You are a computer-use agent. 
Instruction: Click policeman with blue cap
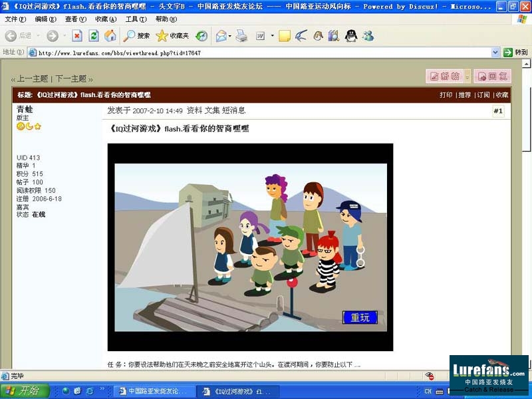click(x=351, y=235)
